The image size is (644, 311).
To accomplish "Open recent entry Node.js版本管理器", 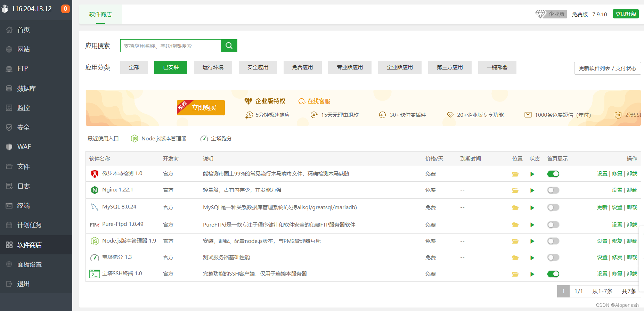I will 158,139.
